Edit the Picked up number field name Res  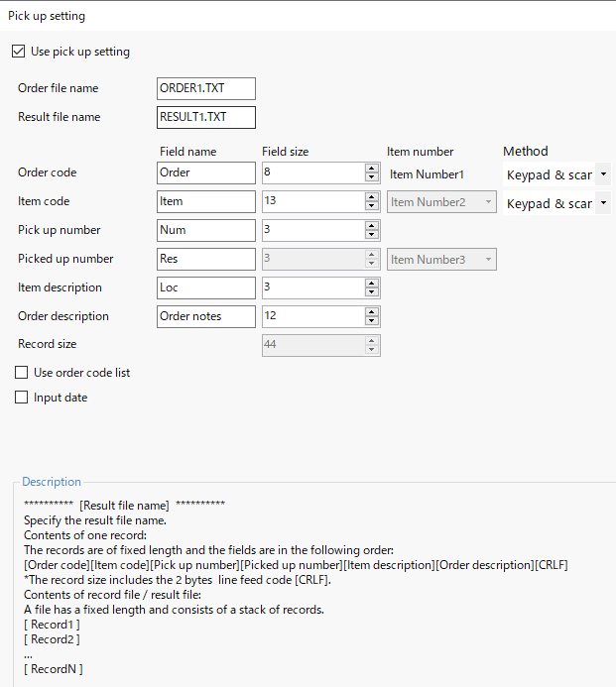[x=206, y=259]
